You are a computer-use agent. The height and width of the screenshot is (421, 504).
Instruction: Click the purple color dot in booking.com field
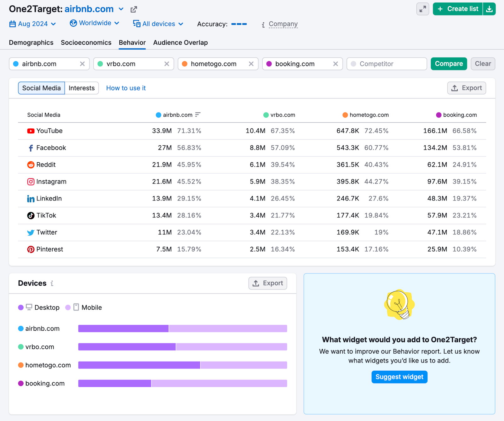coord(269,64)
